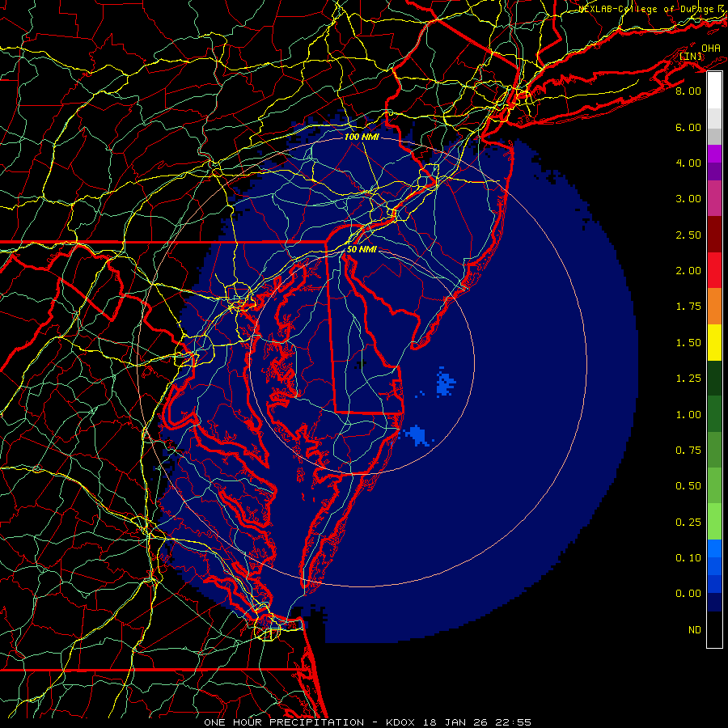The width and height of the screenshot is (728, 728).
Task: Select the darkest green legend swatch
Action: click(714, 378)
